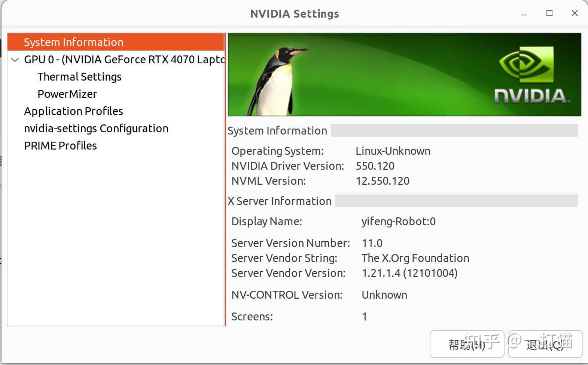Minimize the NVIDIA Settings window
Image resolution: width=588 pixels, height=365 pixels.
[524, 14]
